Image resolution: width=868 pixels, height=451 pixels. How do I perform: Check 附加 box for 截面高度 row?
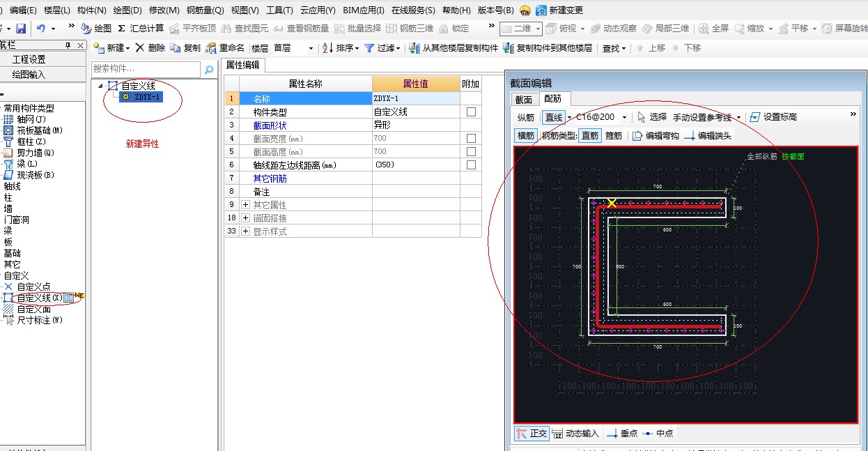(471, 151)
